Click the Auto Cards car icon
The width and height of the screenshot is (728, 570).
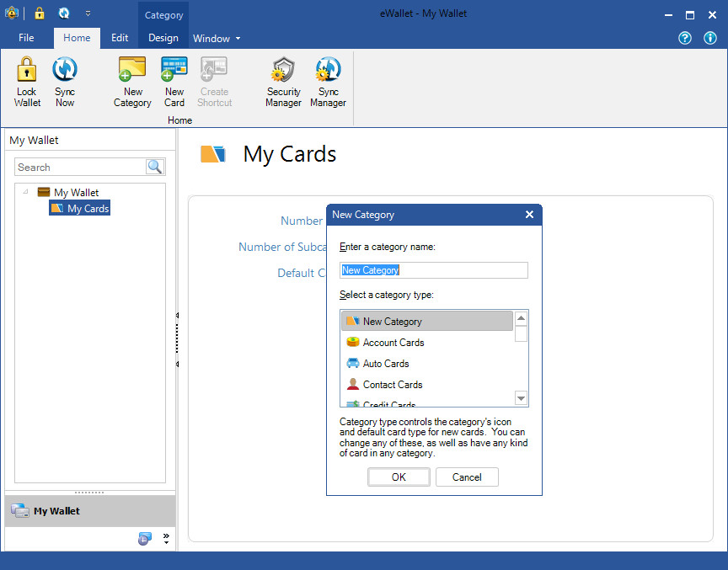click(353, 363)
